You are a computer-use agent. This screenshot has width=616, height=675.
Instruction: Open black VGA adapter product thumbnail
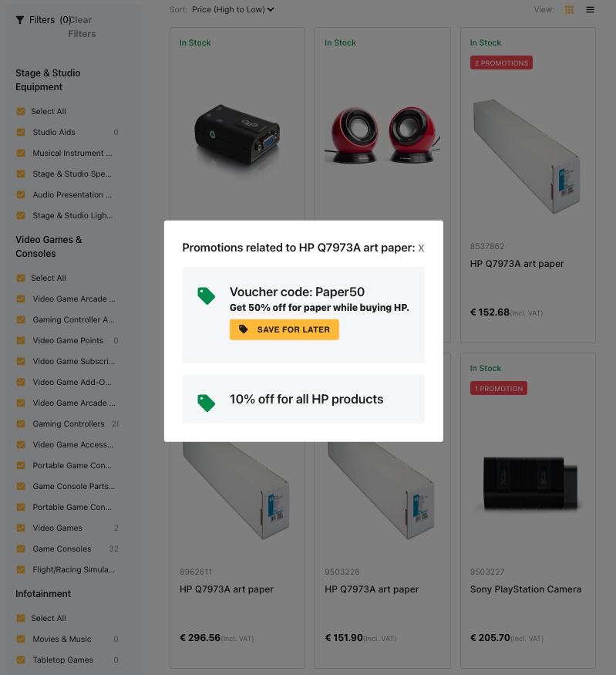click(237, 135)
